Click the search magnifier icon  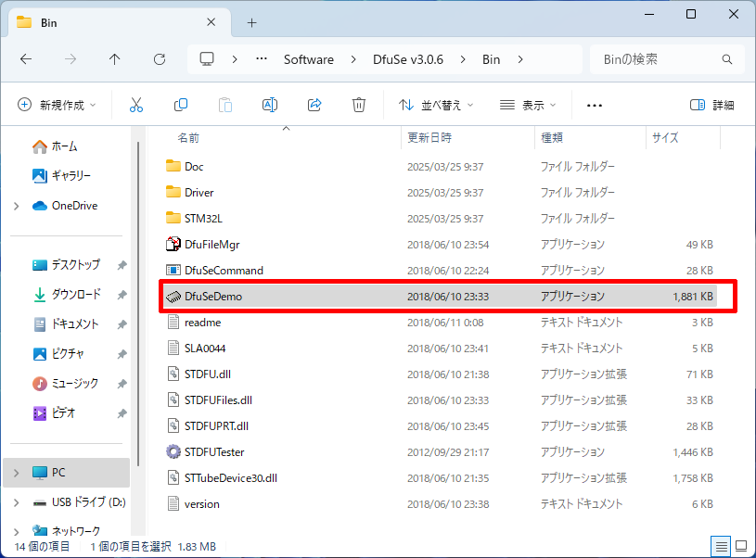tap(727, 59)
